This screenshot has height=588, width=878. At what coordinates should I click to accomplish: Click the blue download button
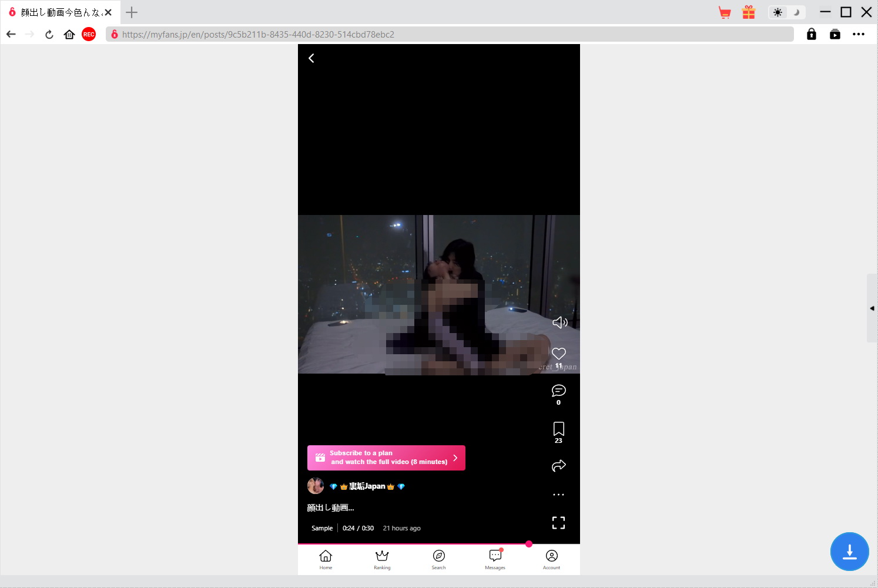850,552
